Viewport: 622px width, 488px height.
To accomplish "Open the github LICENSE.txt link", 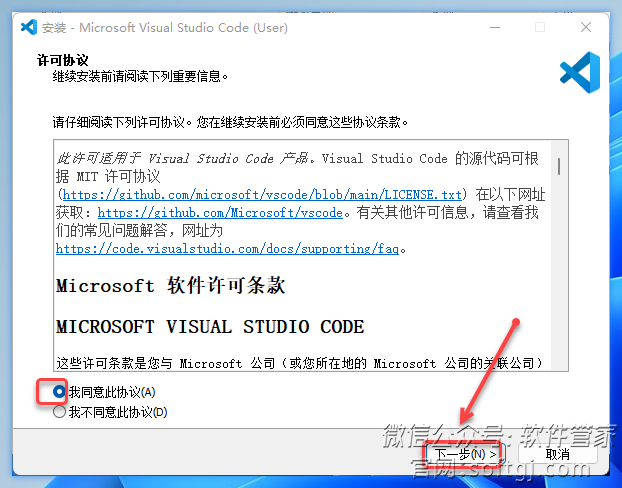I will click(262, 194).
